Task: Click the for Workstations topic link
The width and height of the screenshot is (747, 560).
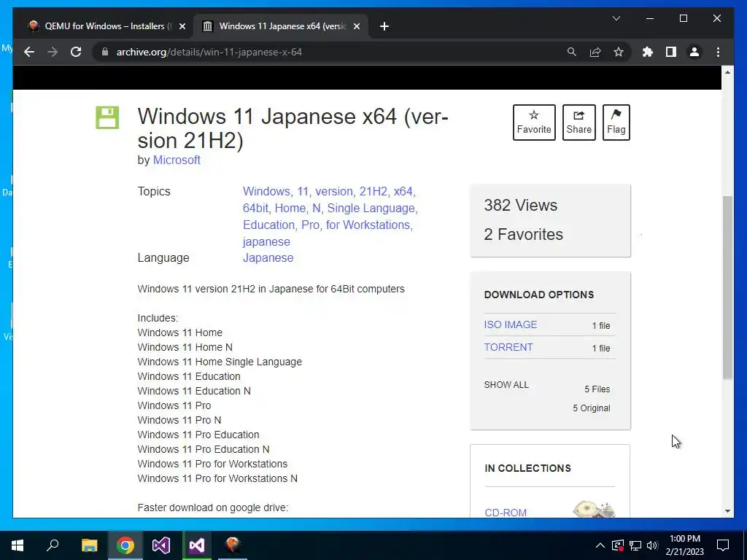Action: [368, 225]
